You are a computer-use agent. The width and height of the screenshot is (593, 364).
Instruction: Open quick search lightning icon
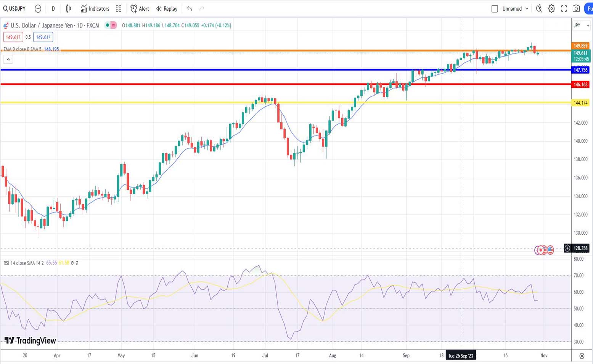point(539,8)
